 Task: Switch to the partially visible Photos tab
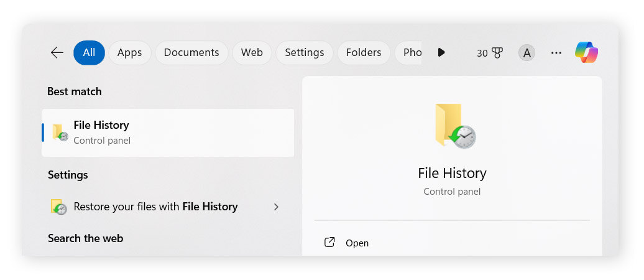(408, 53)
